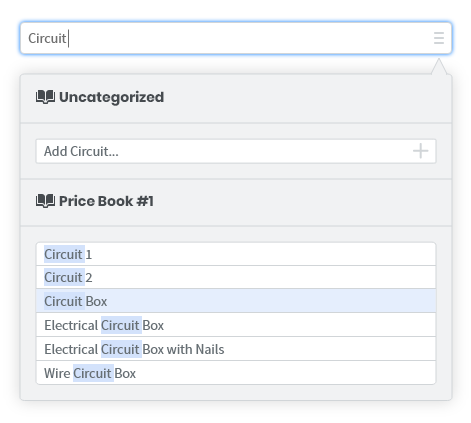Click the popover caret arrow below the menu icon
The width and height of the screenshot is (471, 423).
(439, 66)
